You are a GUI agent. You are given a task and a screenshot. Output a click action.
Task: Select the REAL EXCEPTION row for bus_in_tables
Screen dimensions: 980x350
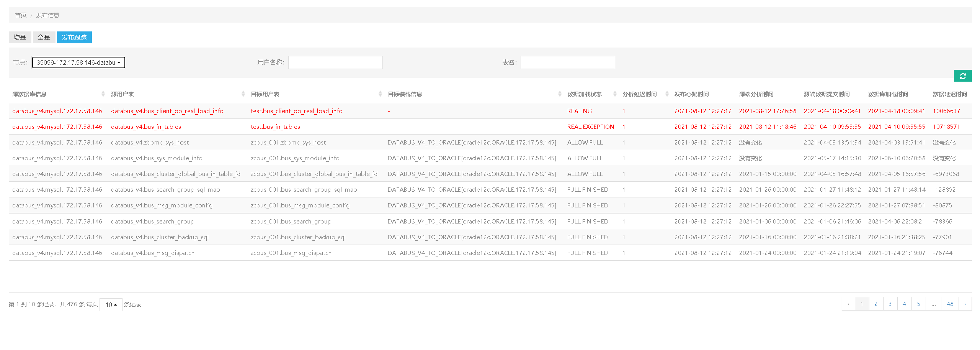tap(590, 127)
